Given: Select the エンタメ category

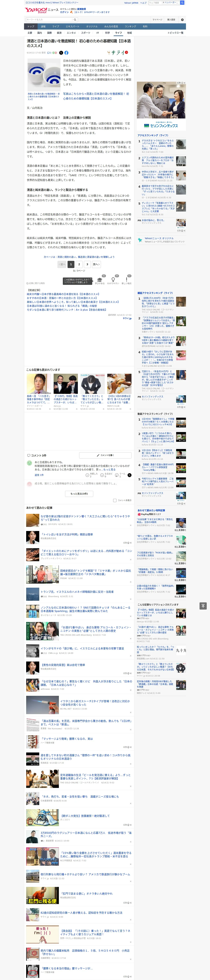Looking at the screenshot, I should [x=71, y=33].
